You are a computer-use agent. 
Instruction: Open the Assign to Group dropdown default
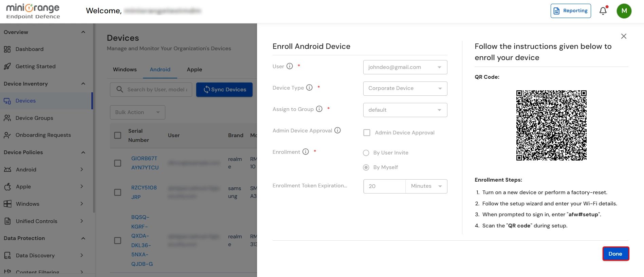point(405,110)
